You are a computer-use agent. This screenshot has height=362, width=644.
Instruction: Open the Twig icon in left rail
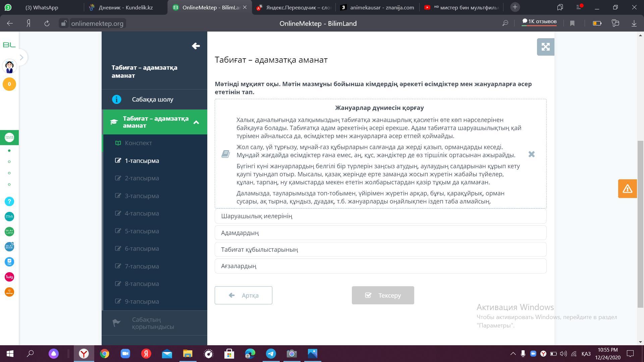[9, 277]
